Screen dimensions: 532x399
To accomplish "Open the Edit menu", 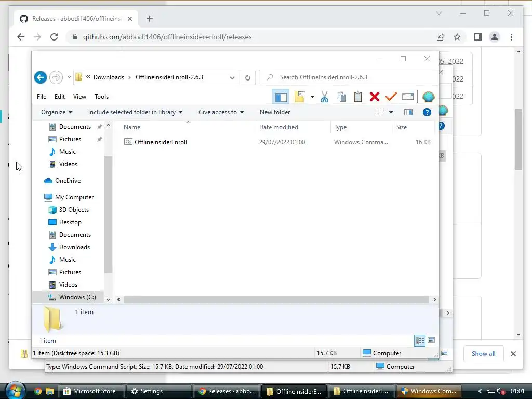I will 60,97.
